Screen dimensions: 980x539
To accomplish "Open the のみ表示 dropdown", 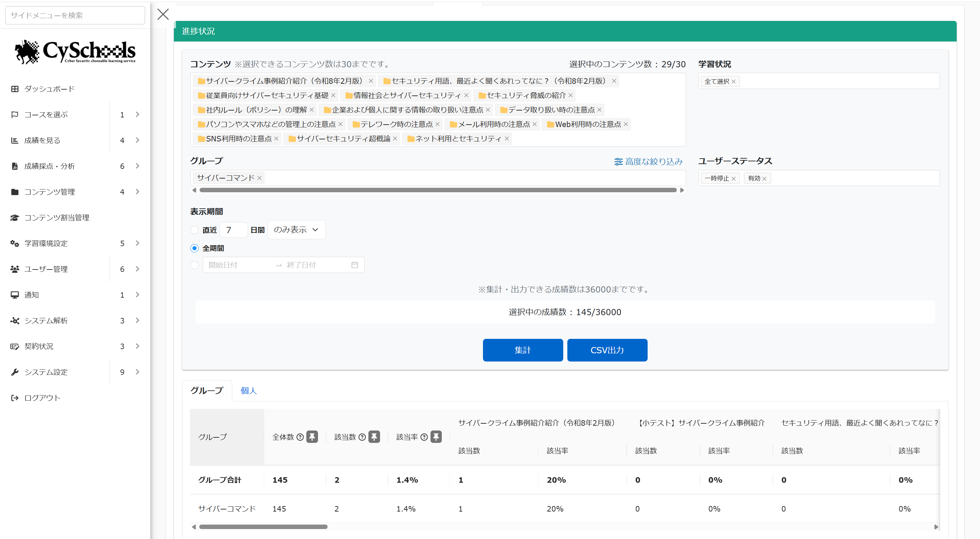I will coord(296,230).
